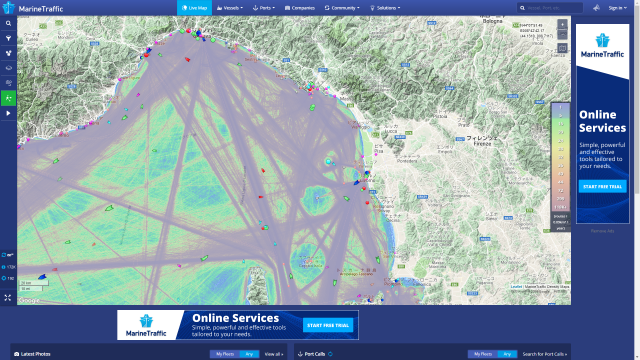Select Any toggle in Latest Photos
This screenshot has width=640, height=360.
(249, 354)
